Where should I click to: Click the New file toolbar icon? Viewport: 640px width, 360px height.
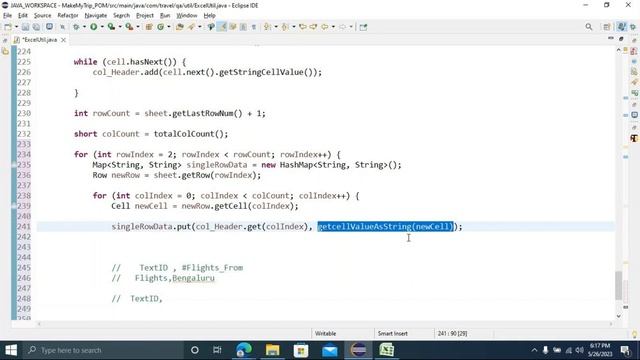(8, 27)
